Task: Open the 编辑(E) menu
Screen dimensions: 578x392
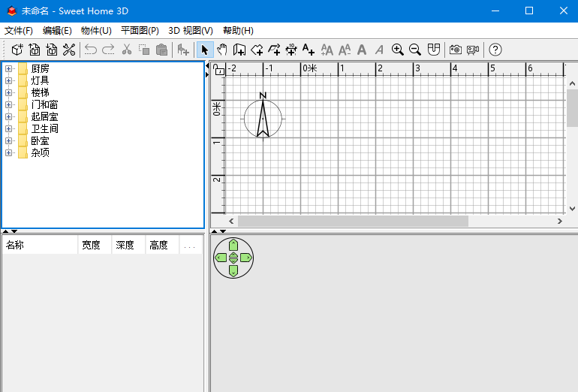Action: [57, 31]
